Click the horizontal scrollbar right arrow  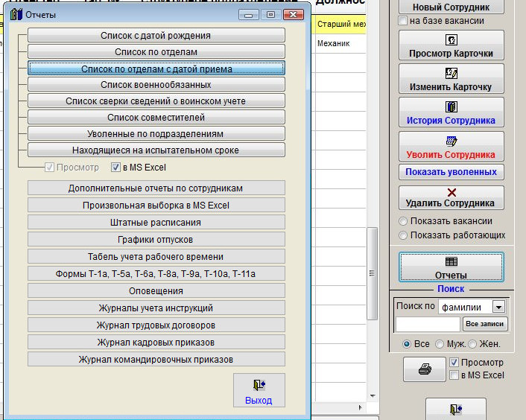coord(361,407)
